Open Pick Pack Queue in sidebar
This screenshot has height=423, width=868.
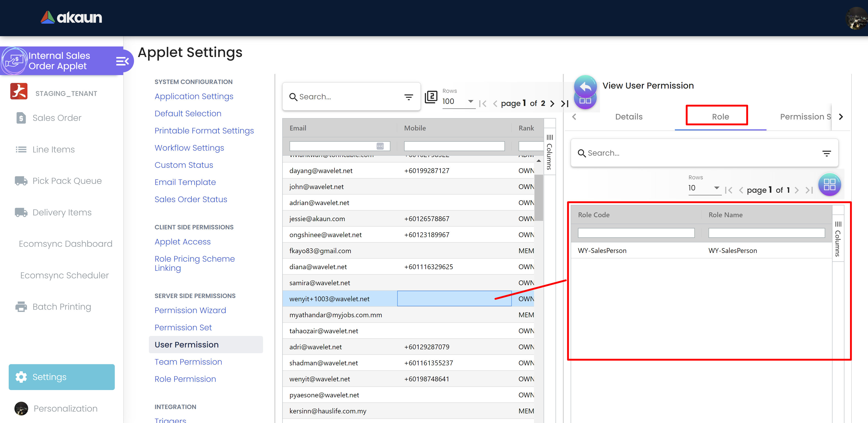point(67,181)
